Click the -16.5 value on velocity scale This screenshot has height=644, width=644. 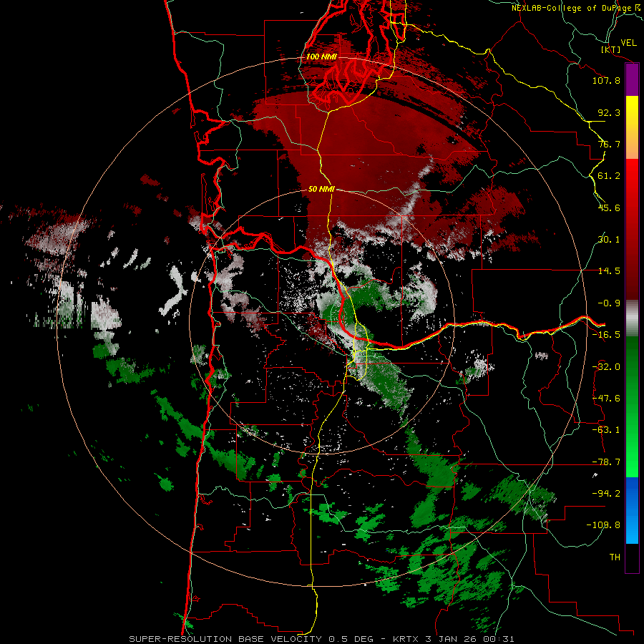click(606, 335)
